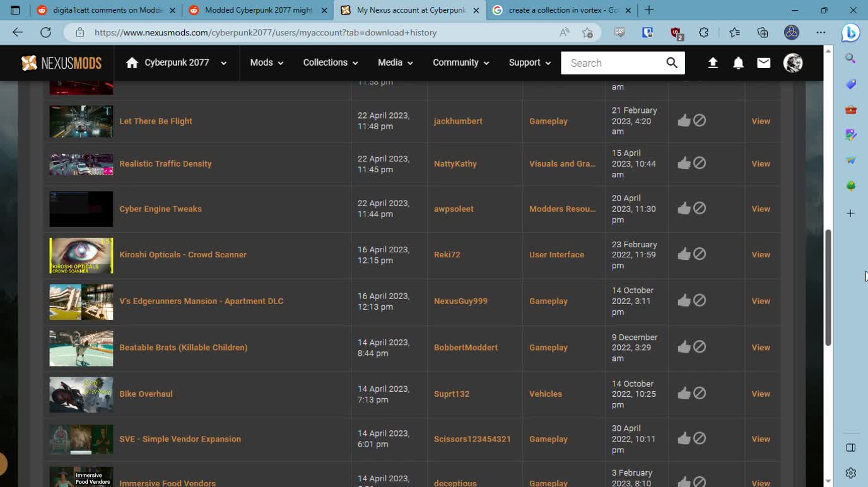Click the upload mod arrow icon

(x=713, y=63)
